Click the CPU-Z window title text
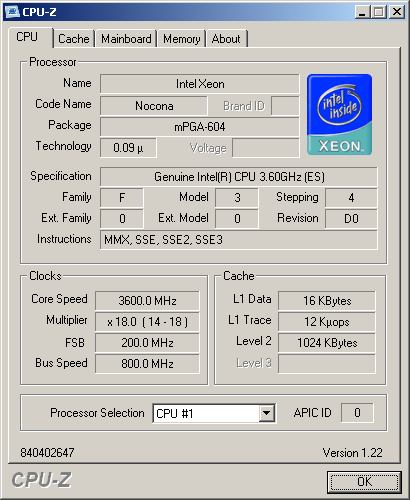Image resolution: width=410 pixels, height=500 pixels. click(39, 12)
